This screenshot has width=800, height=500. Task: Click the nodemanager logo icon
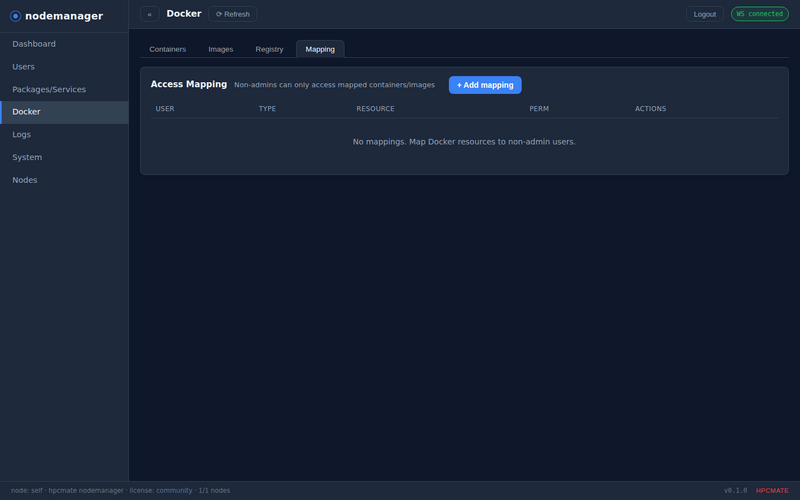click(15, 16)
